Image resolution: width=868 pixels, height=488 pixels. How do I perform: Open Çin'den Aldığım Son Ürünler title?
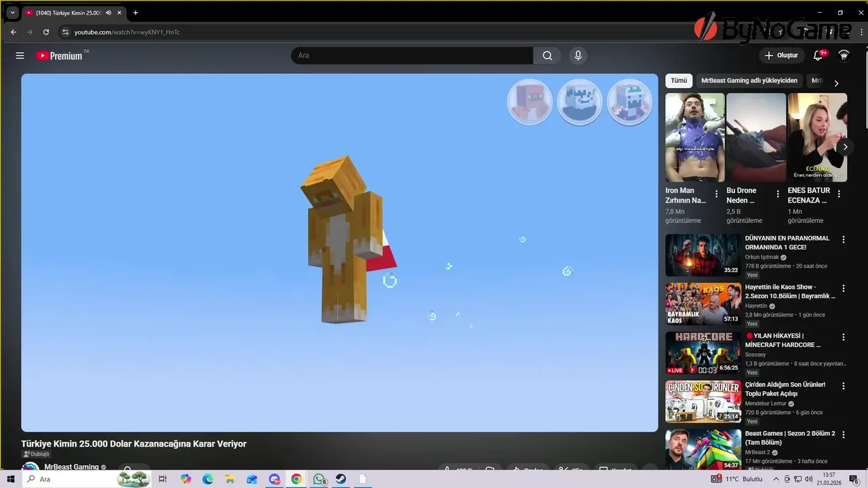785,389
